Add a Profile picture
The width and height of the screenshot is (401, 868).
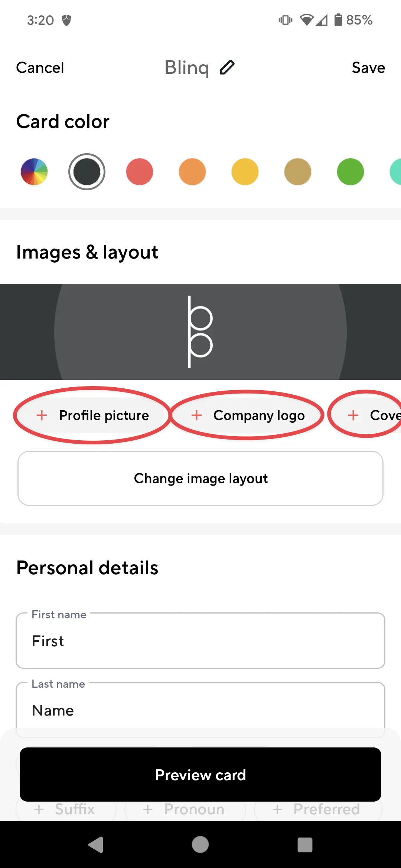93,415
